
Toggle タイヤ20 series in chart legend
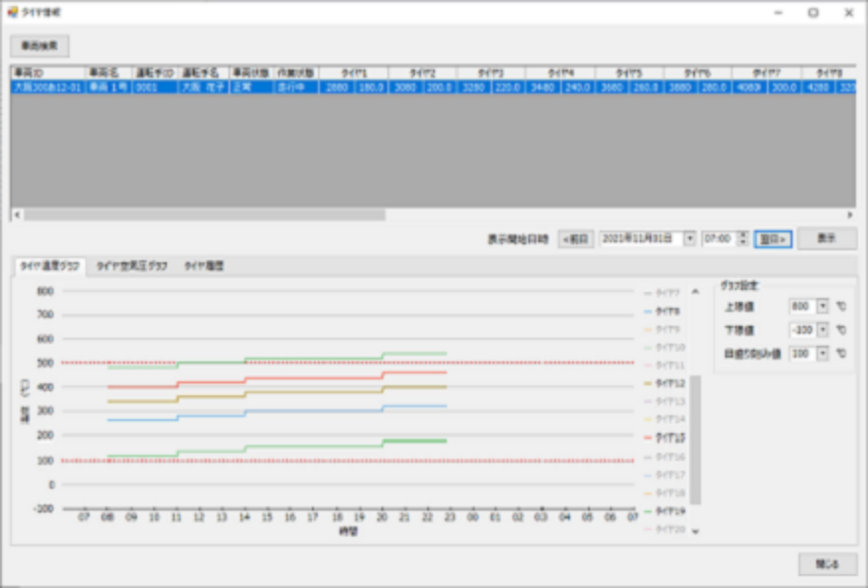coord(664,529)
